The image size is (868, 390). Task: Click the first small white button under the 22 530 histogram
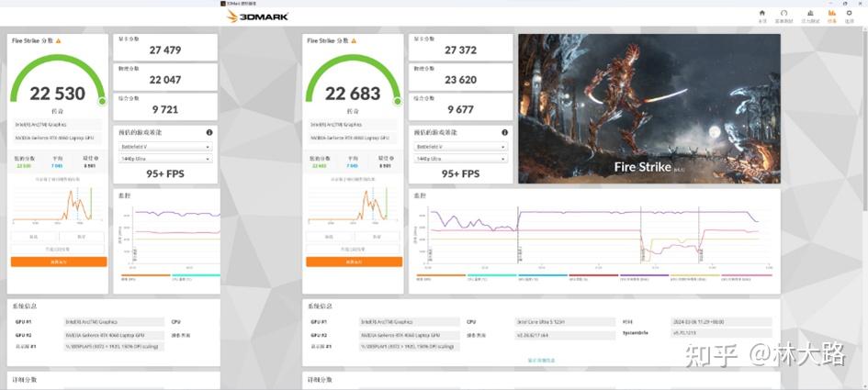[x=34, y=237]
